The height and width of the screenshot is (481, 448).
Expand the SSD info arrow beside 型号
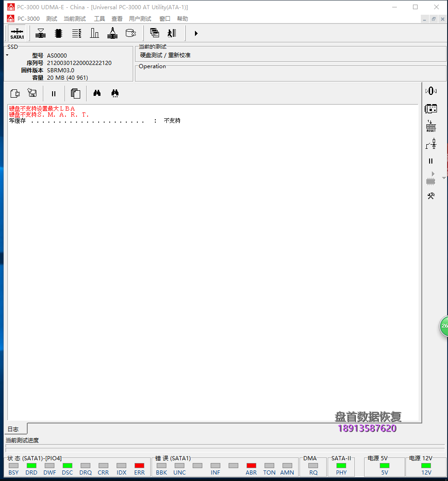coord(7,55)
